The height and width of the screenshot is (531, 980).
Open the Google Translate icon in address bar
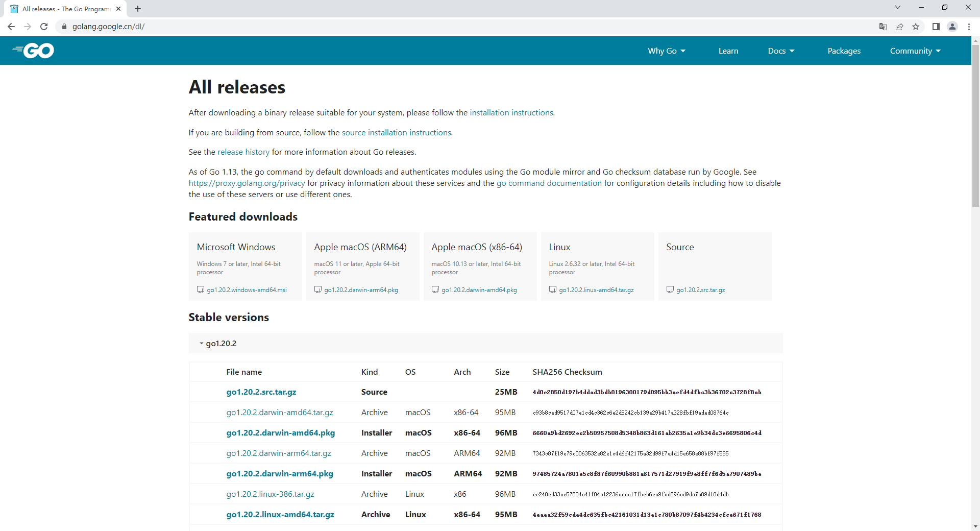(883, 27)
